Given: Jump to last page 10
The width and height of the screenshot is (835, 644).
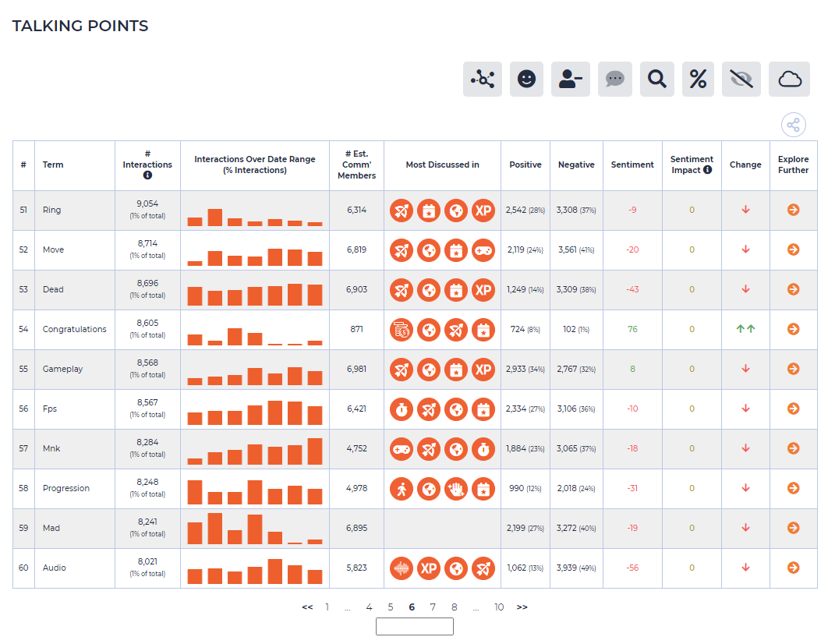Looking at the screenshot, I should pos(498,607).
